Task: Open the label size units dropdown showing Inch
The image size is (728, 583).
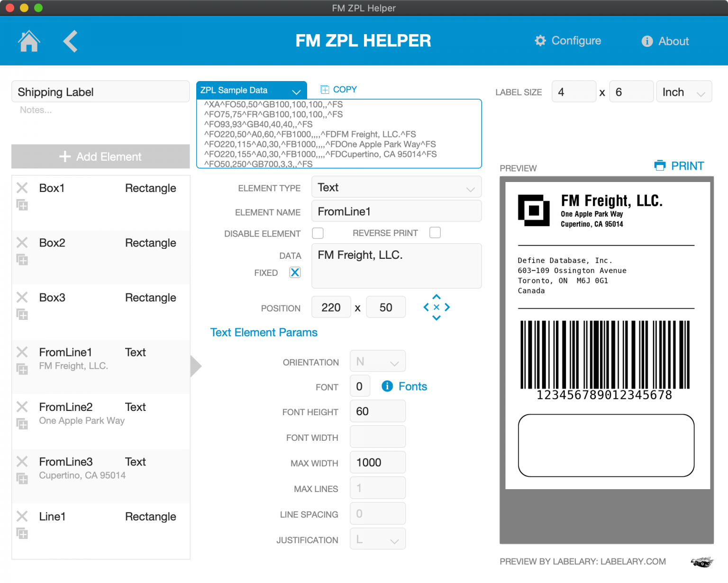Action: tap(684, 91)
